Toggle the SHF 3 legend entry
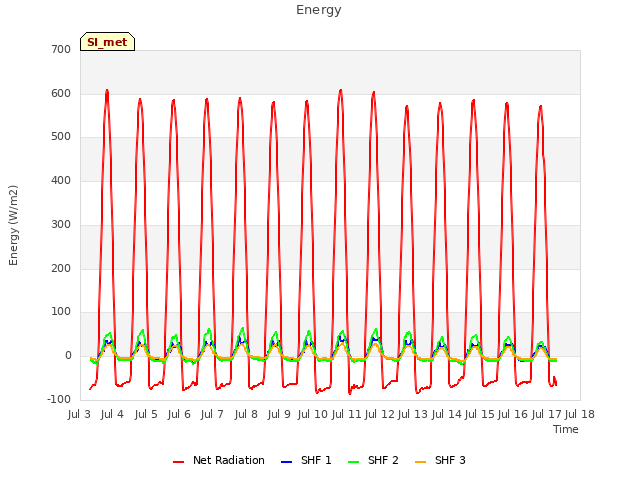The height and width of the screenshot is (480, 640). click(440, 460)
